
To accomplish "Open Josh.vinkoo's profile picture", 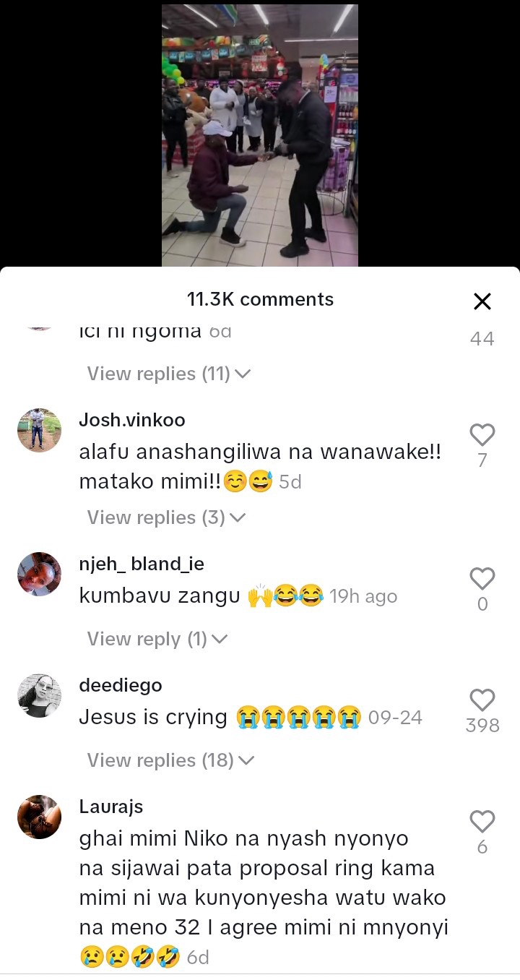I will (39, 430).
